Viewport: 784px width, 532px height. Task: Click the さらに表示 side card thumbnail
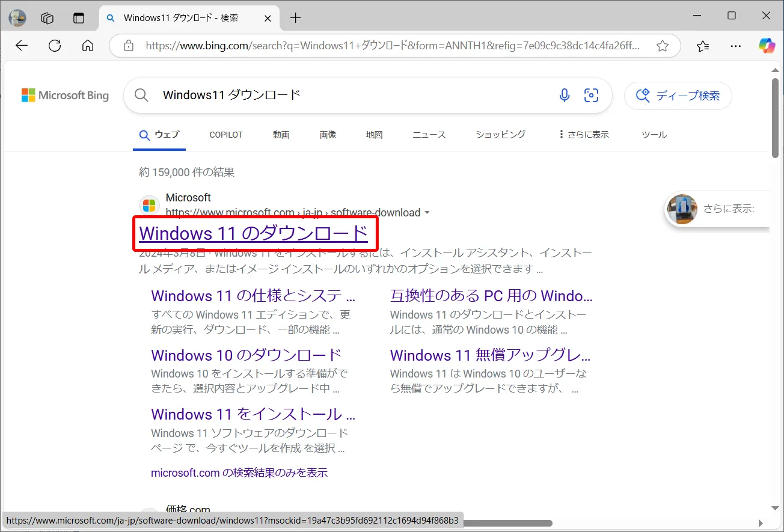pos(682,209)
